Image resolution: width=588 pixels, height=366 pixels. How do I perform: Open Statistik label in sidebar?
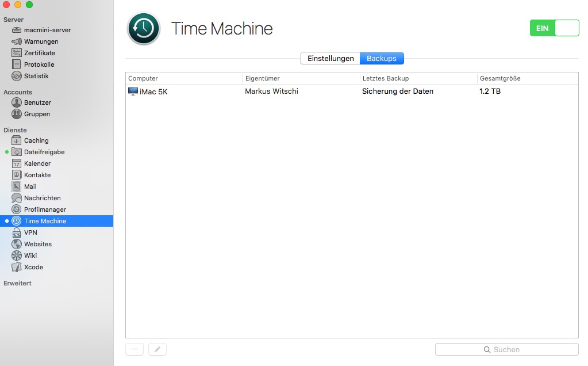coord(36,76)
